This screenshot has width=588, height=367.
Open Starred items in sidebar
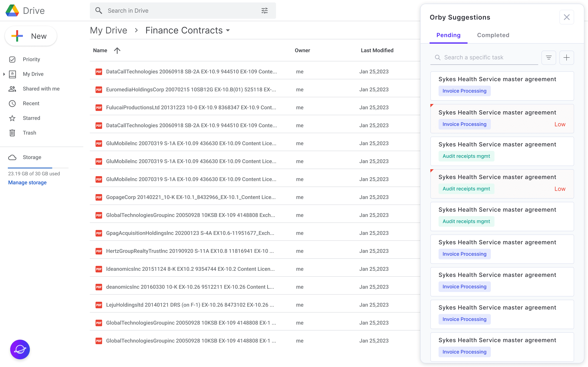pos(31,118)
